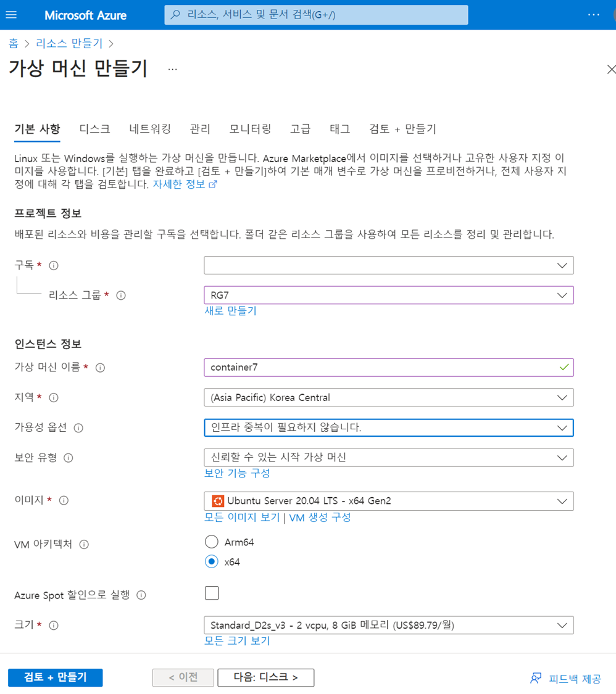Select the x64 architecture radio button
616x694 pixels.
tap(212, 561)
